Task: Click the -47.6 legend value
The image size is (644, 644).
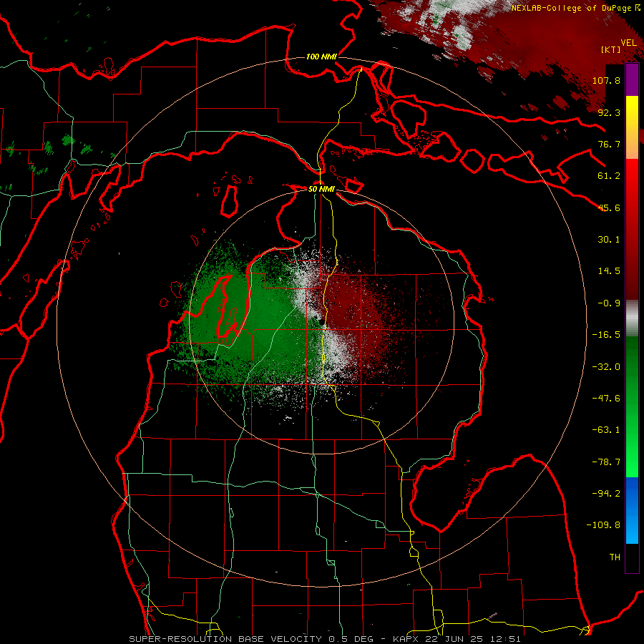Action: point(606,399)
